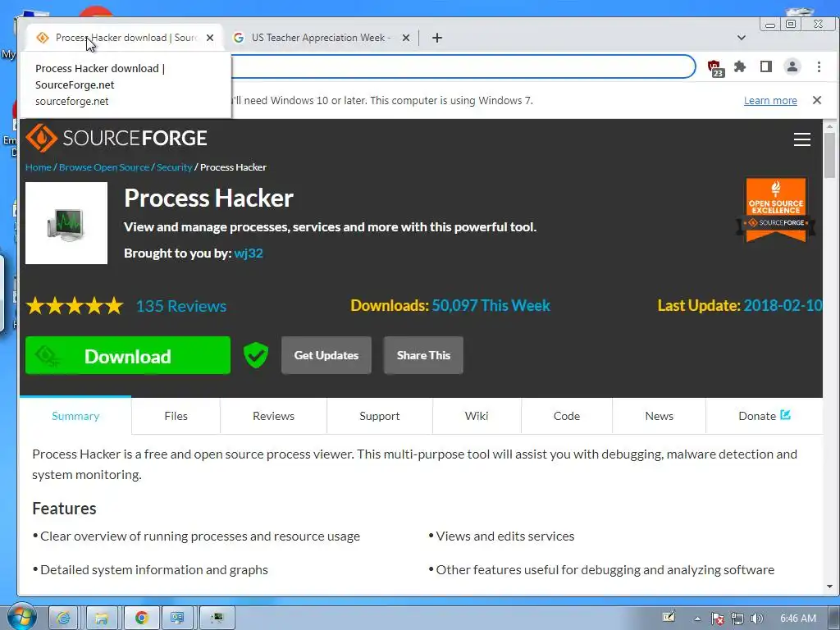The height and width of the screenshot is (630, 840).
Task: Go to Home breadcrumb link
Action: 38,167
